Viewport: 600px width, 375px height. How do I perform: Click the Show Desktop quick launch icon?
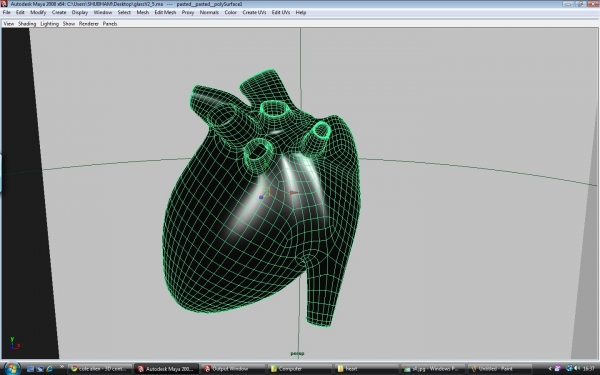coord(31,369)
